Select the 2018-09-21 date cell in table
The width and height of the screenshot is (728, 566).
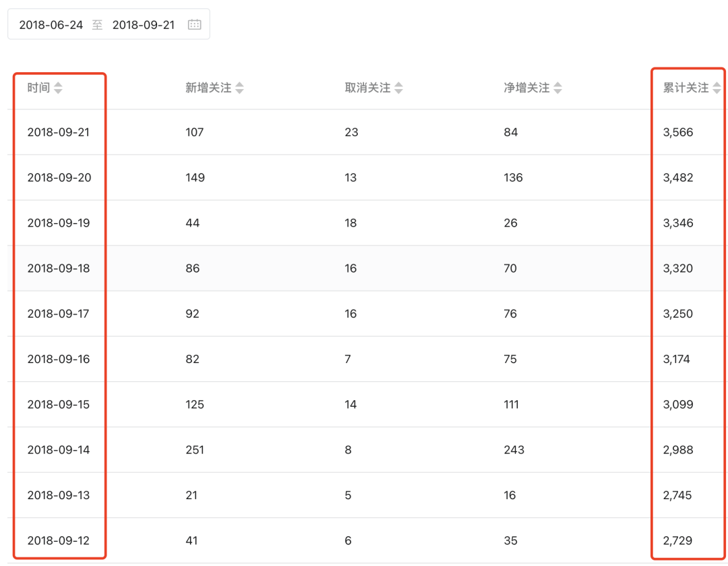[x=59, y=132]
